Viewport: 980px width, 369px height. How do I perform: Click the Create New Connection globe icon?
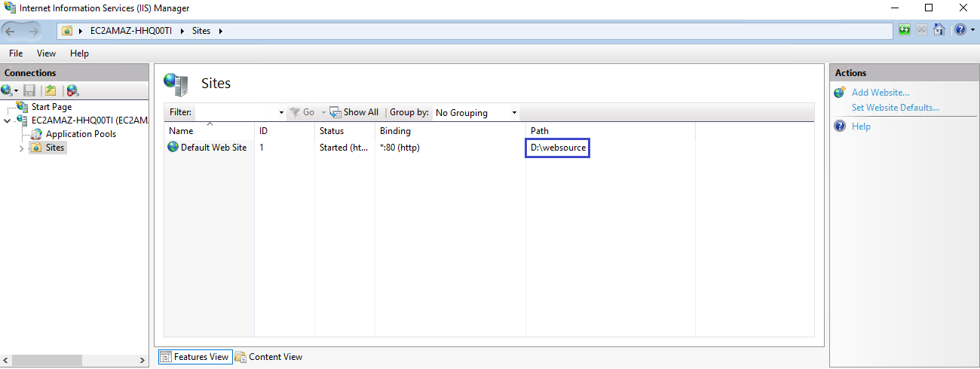click(x=7, y=90)
